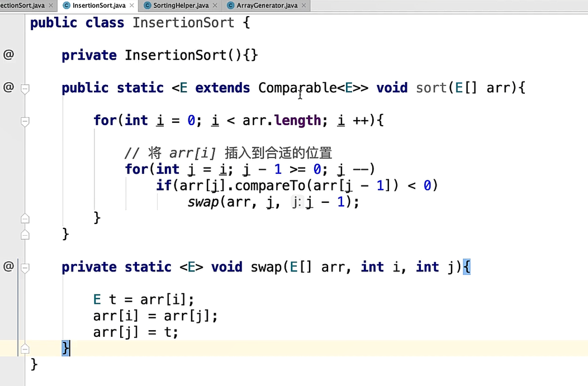Click 'E[] arr' parameter in sort signature
Image resolution: width=588 pixels, height=386 pixels.
[483, 88]
